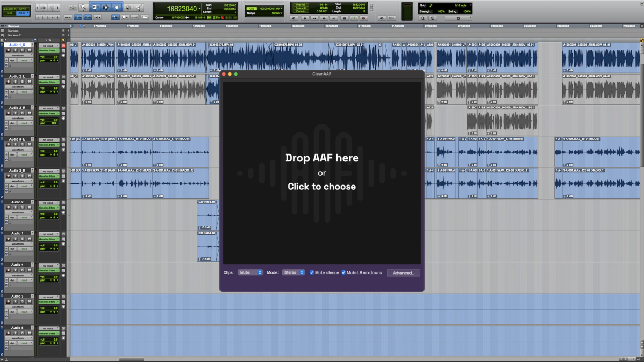This screenshot has height=362, width=644.
Task: Toggle the Mute silence checkbox
Action: click(x=312, y=272)
